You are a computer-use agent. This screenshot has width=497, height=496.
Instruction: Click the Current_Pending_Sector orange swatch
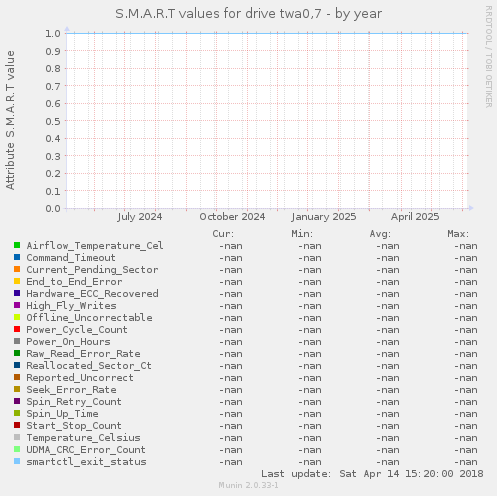17,269
